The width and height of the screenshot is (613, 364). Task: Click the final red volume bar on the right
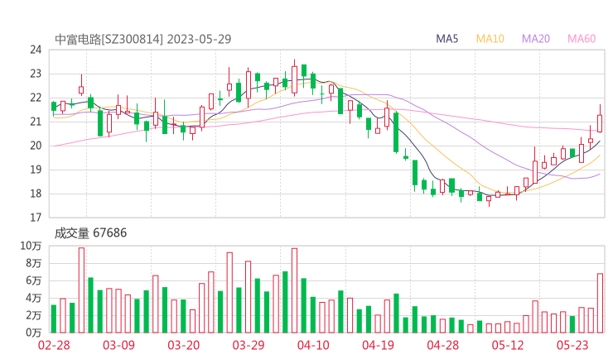pos(600,303)
